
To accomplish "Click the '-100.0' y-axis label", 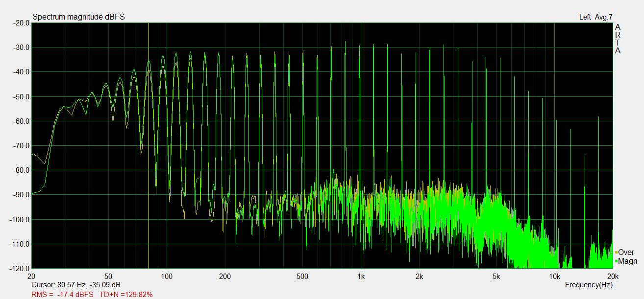I will point(19,219).
